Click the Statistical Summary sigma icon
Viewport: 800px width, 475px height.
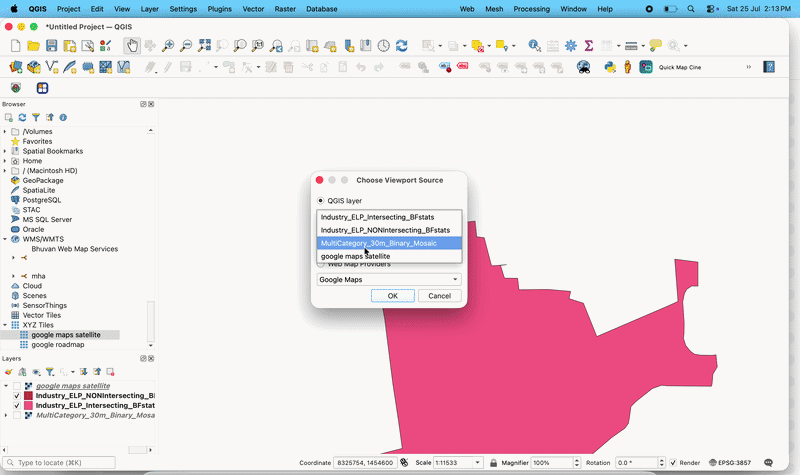(589, 46)
